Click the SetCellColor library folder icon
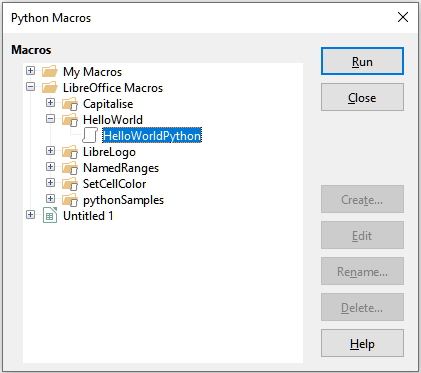Viewport: 421px width, 373px height. 70,184
